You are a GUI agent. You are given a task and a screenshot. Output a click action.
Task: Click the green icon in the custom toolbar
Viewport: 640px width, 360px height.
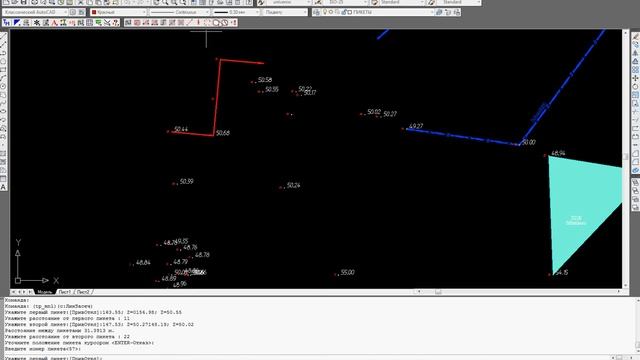(98, 23)
